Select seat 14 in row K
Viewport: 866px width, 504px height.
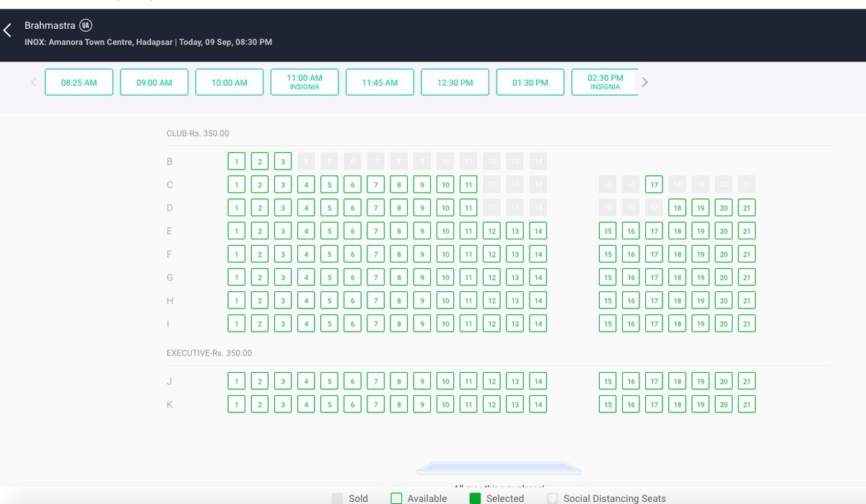(x=538, y=404)
